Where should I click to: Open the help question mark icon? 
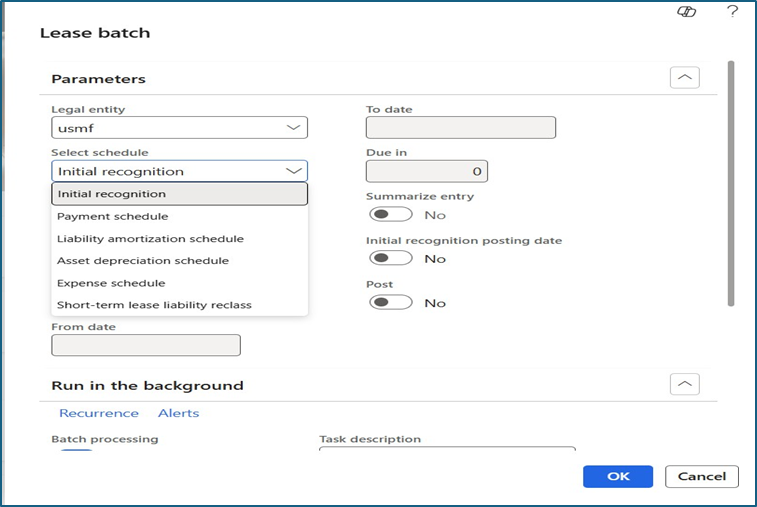pyautogui.click(x=732, y=11)
